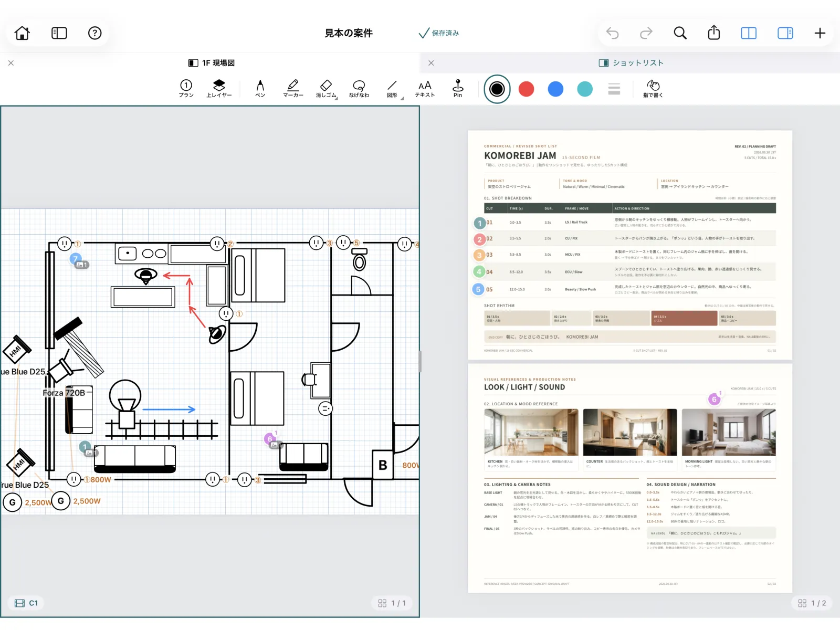Choose the blue pen color
This screenshot has height=630, width=840.
pos(555,89)
